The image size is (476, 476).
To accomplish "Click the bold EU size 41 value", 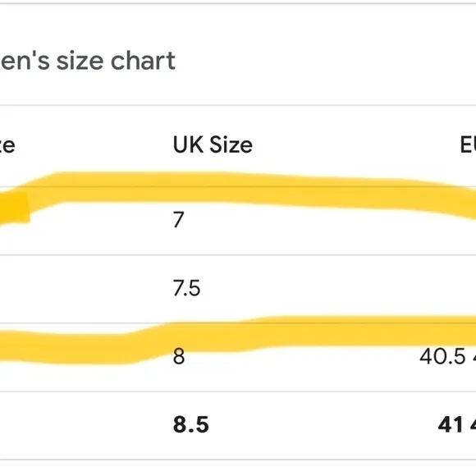I will click(x=451, y=424).
